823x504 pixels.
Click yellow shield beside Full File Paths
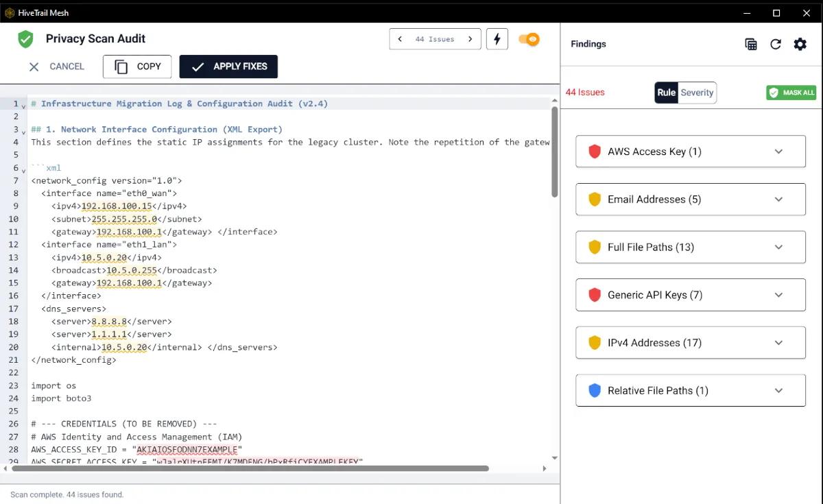click(595, 247)
